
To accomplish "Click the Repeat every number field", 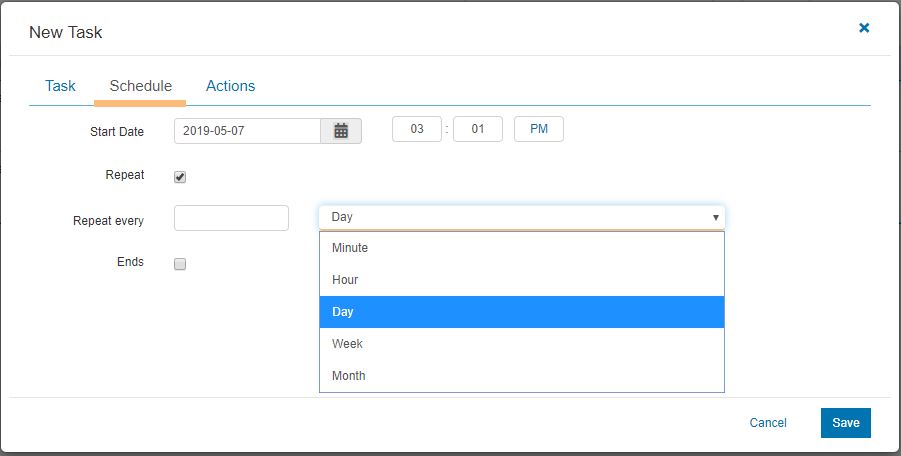I will coord(232,218).
